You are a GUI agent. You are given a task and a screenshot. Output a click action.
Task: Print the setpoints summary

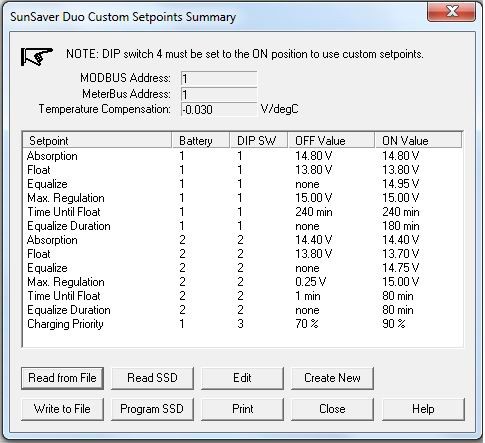click(242, 409)
